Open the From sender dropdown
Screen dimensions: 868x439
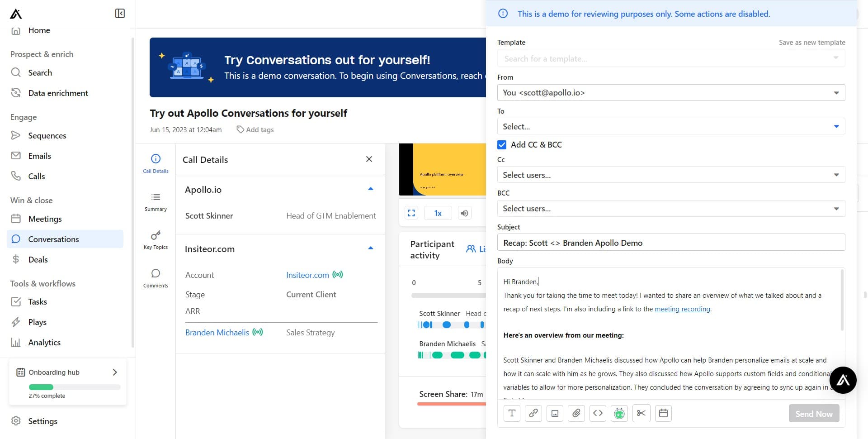pyautogui.click(x=671, y=93)
